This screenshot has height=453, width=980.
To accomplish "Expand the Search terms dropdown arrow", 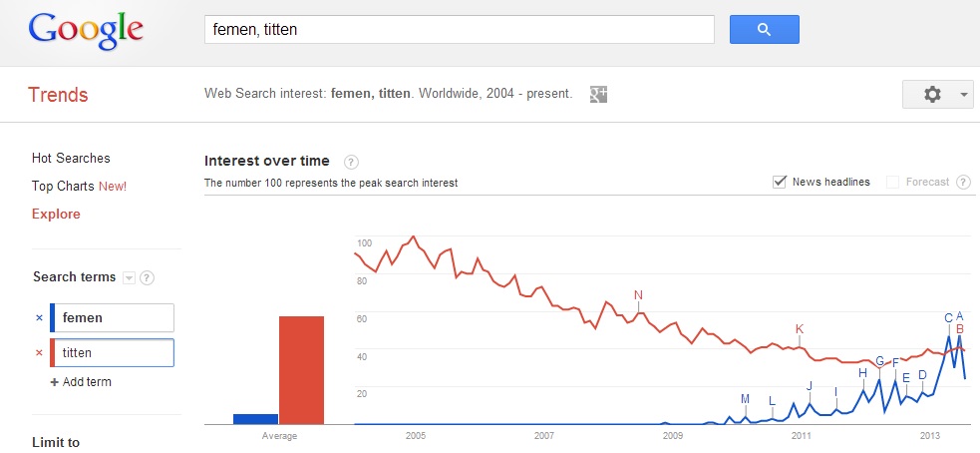I will 129,277.
